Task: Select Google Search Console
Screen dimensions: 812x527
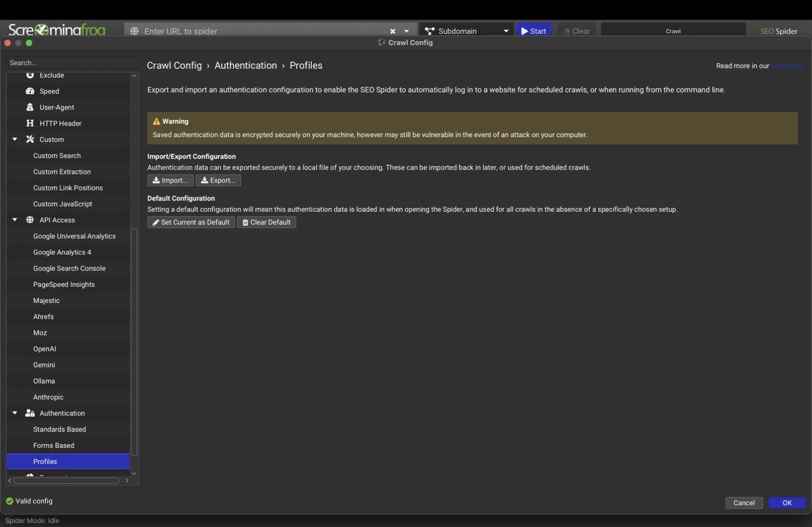Action: tap(68, 269)
